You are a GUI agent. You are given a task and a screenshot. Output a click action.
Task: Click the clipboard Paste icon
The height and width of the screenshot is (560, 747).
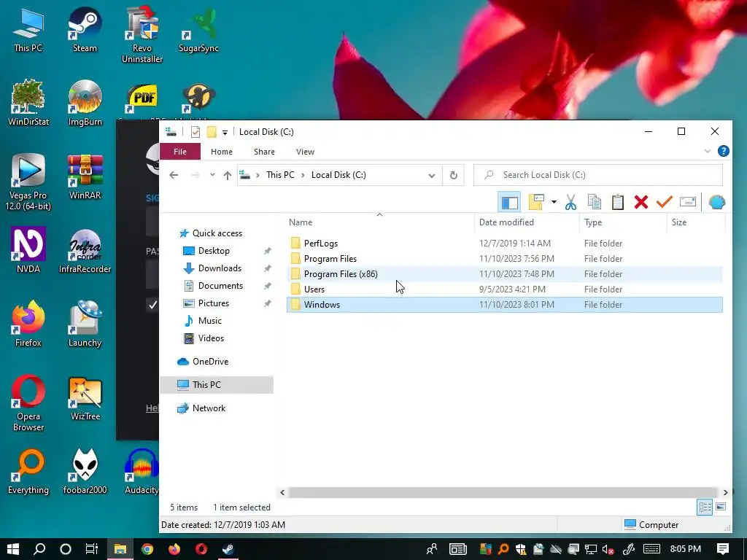click(x=617, y=203)
